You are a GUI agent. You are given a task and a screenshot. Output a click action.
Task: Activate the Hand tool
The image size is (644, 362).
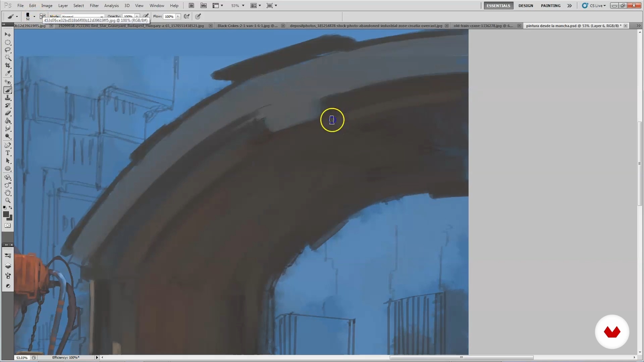tap(8, 193)
